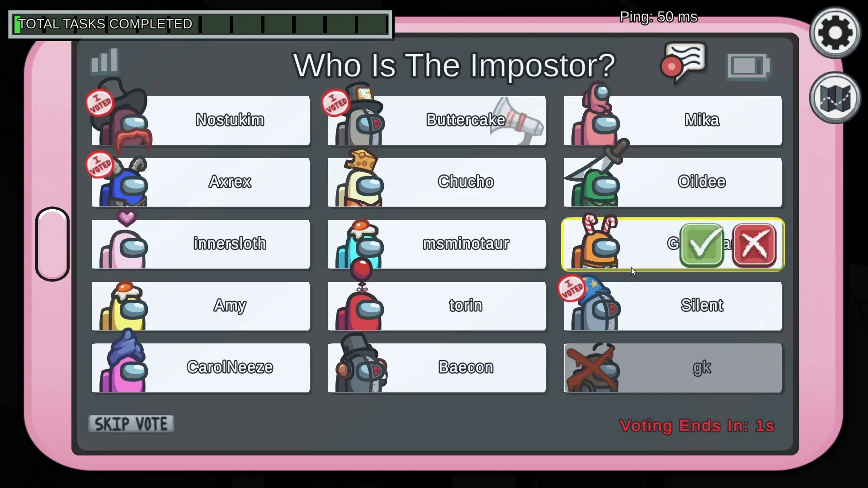Image resolution: width=868 pixels, height=488 pixels.
Task: Click the green checkmark to confirm vote
Action: (702, 244)
